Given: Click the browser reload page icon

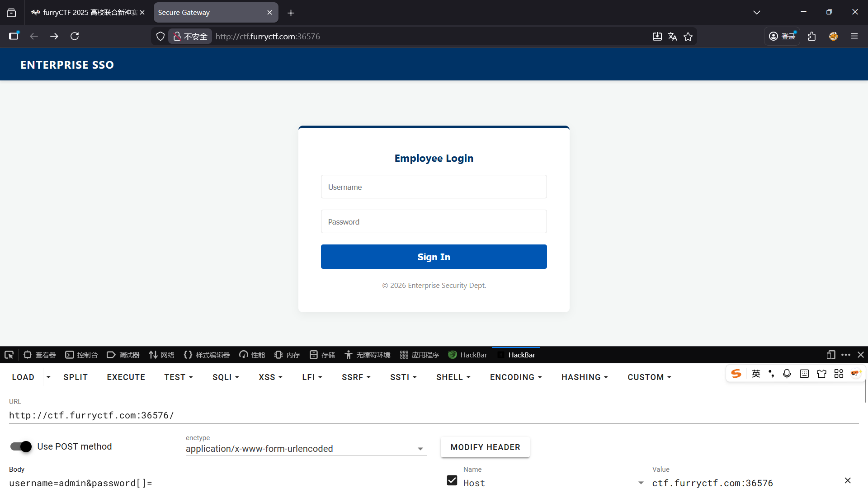Looking at the screenshot, I should tap(75, 36).
